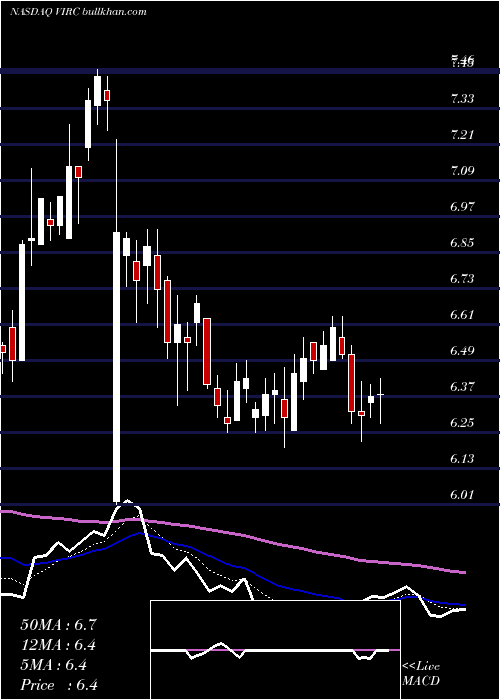Click the 6.61 price axis label
The width and height of the screenshot is (500, 700).
[x=462, y=315]
